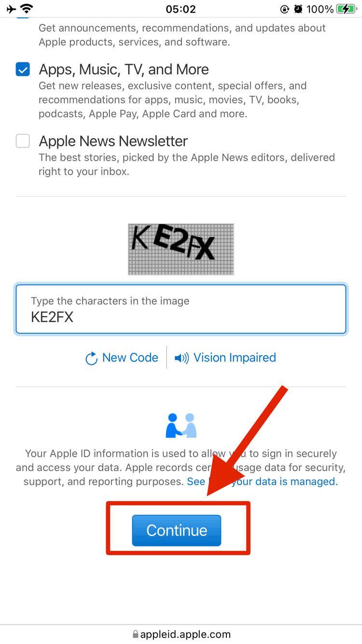Tap the handshake privacy icon
Viewport: 362px width, 644px height.
[x=181, y=425]
